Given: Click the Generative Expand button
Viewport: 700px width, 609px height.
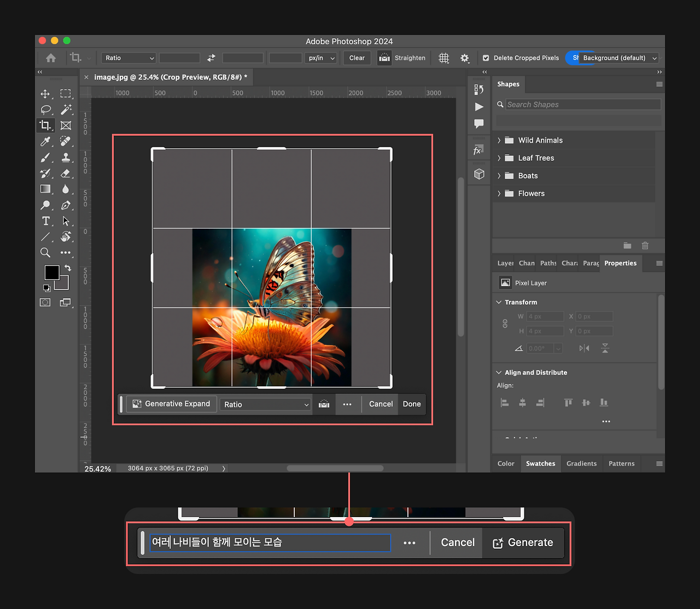Looking at the screenshot, I should tap(172, 404).
